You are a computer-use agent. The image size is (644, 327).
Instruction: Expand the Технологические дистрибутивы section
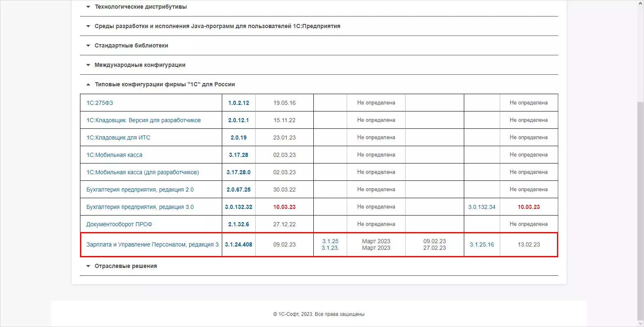pos(141,7)
